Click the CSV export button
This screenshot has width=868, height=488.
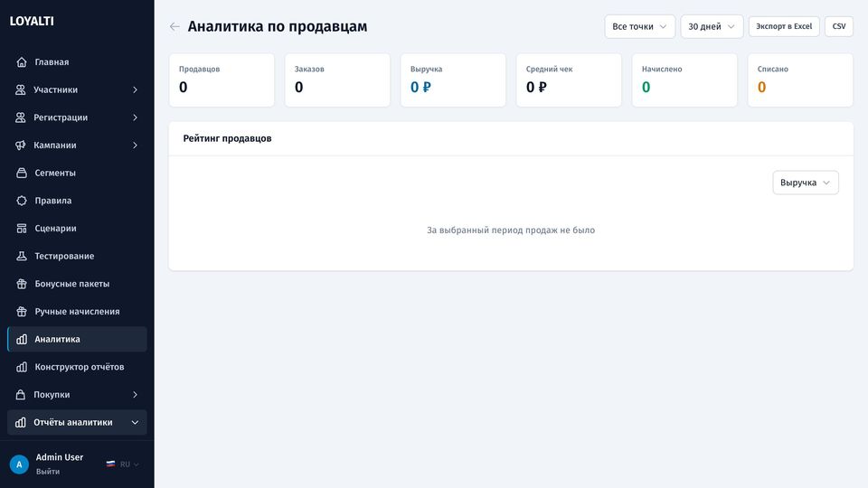coord(839,26)
